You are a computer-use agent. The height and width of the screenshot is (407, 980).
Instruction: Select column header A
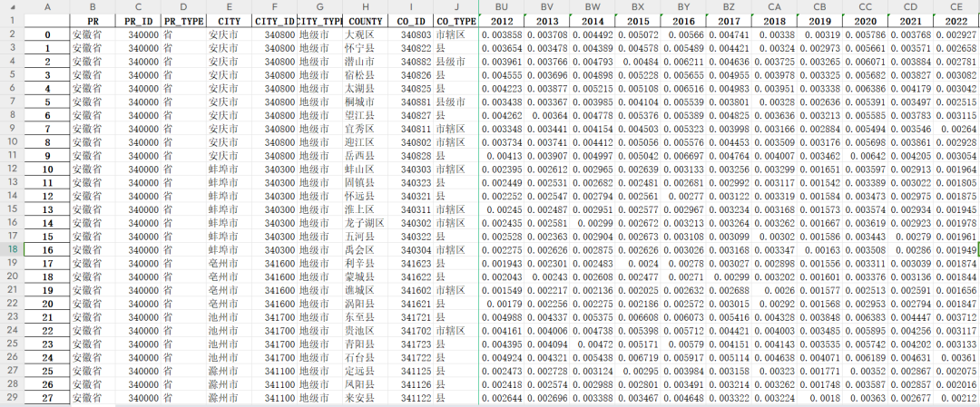48,7
